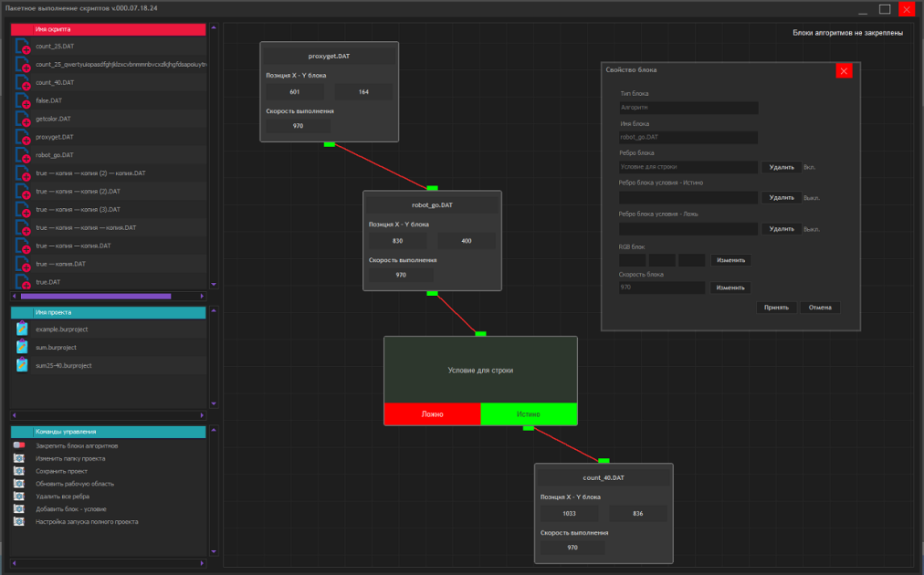
Task: Click the add-script icon beside count_25_qwertyuiopasdfgh… script
Action: tap(23, 65)
